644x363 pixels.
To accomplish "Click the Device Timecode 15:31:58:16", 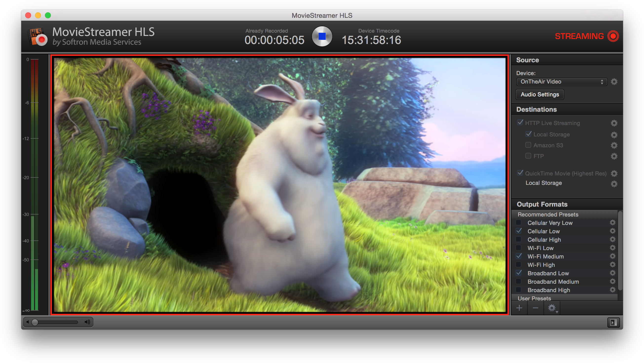I will click(x=371, y=40).
